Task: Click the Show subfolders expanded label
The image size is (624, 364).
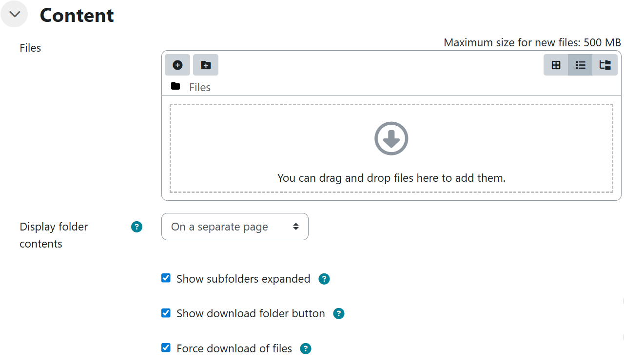Action: (x=243, y=279)
